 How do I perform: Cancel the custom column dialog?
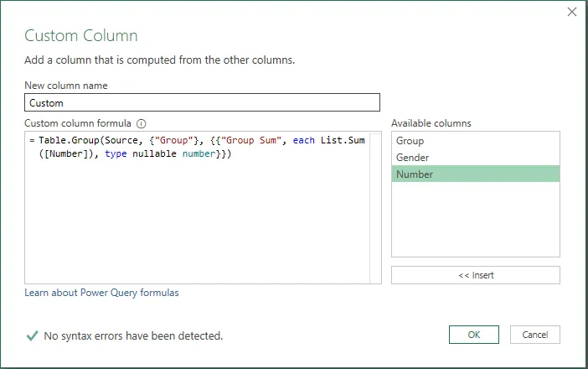point(534,335)
